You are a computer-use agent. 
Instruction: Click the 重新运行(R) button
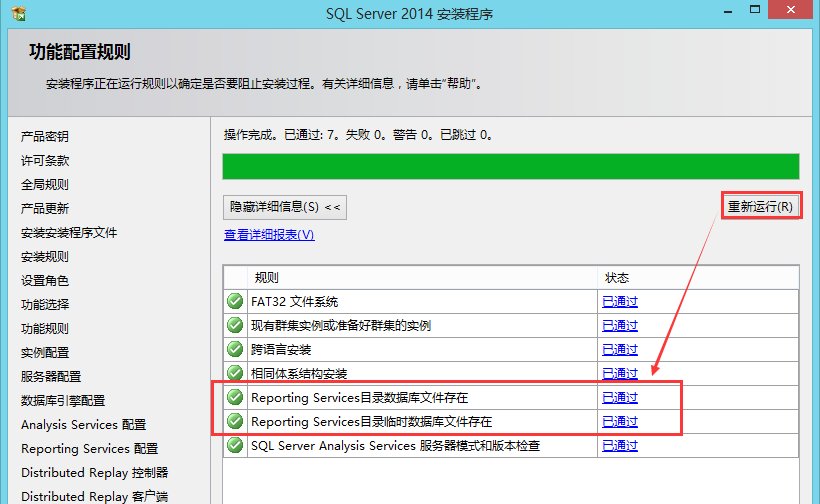pos(761,207)
